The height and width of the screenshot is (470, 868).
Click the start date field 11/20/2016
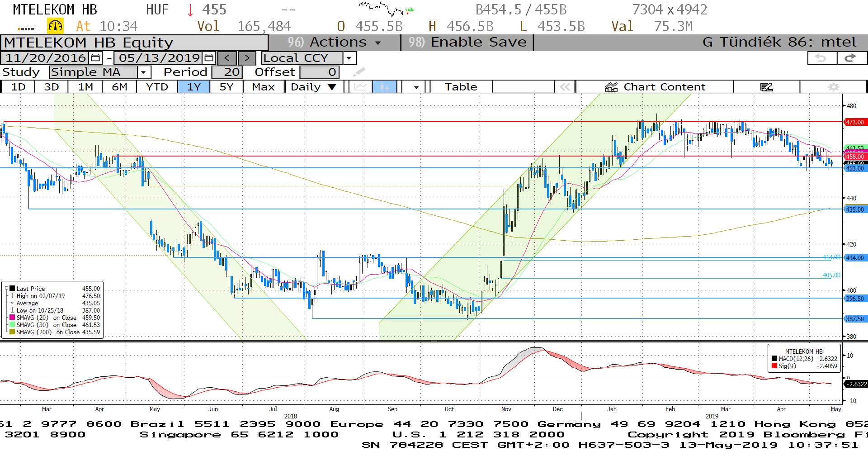tap(46, 58)
